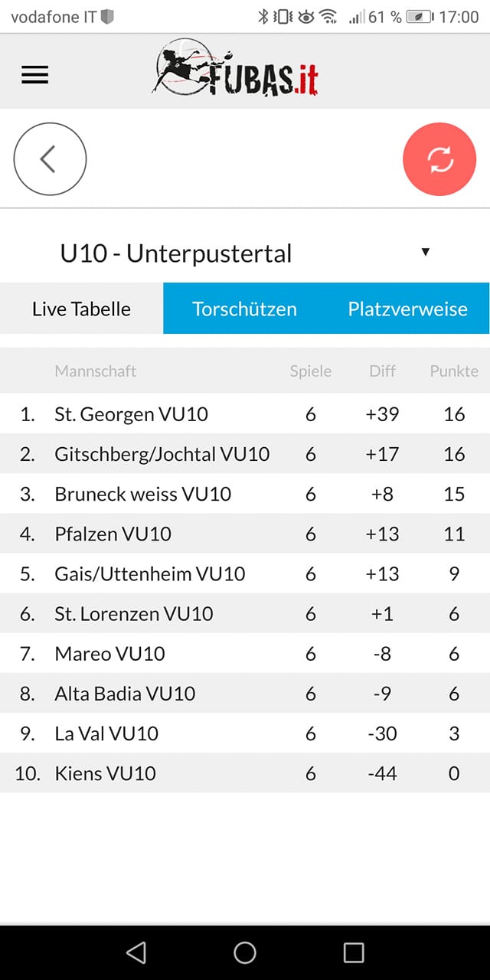Select Gais/Uttenheim VU10 row

tap(245, 573)
